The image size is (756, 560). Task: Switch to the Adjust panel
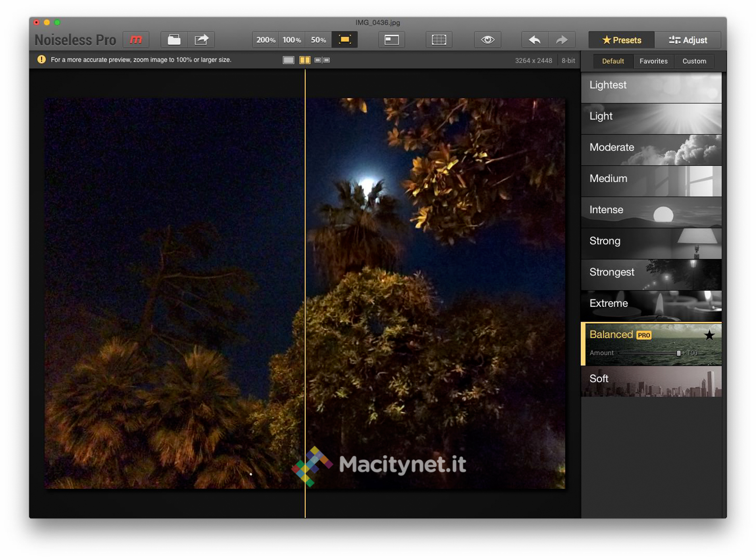click(x=688, y=40)
